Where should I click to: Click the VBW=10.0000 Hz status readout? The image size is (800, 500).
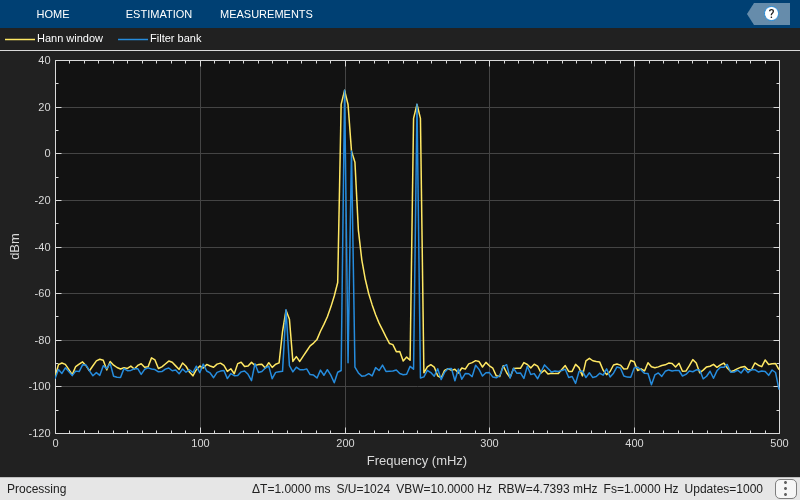pos(444,489)
